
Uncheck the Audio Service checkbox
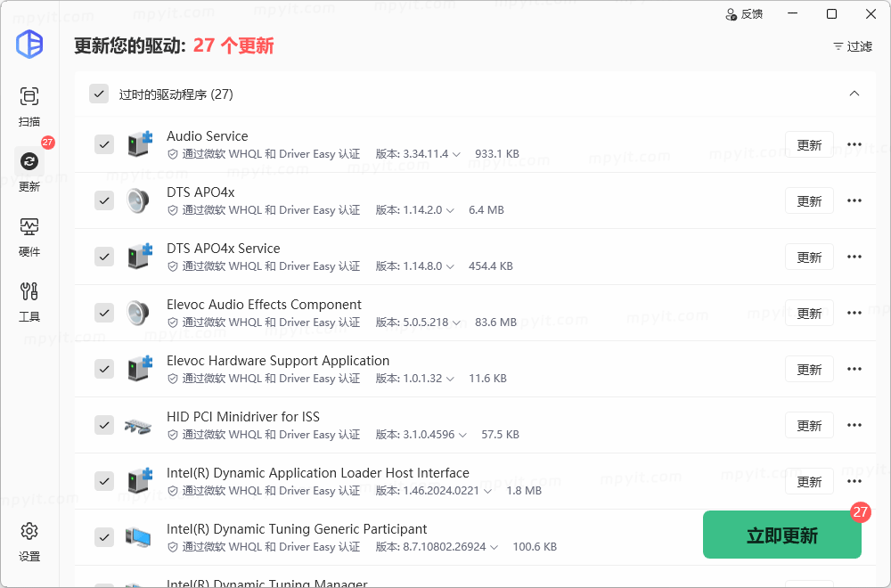tap(104, 144)
